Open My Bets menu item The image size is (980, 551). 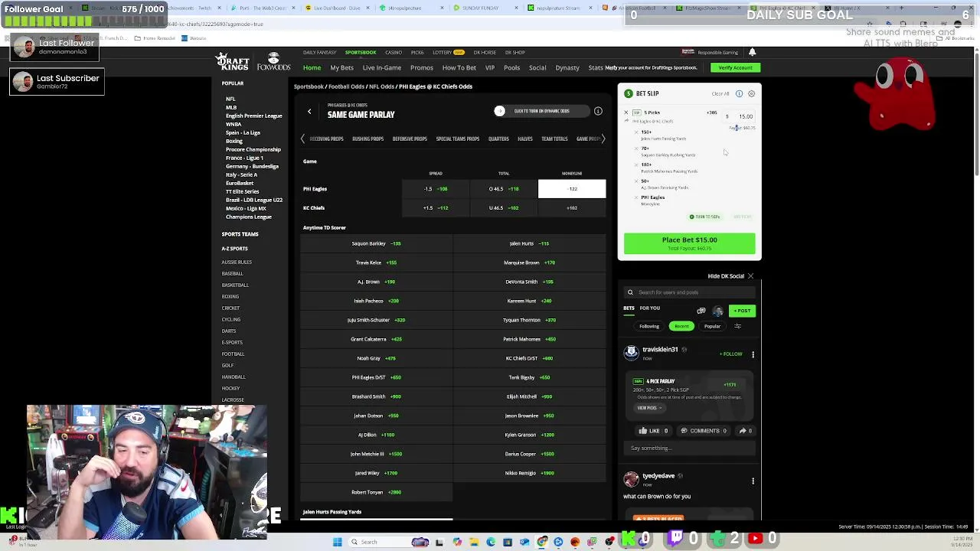(x=341, y=67)
